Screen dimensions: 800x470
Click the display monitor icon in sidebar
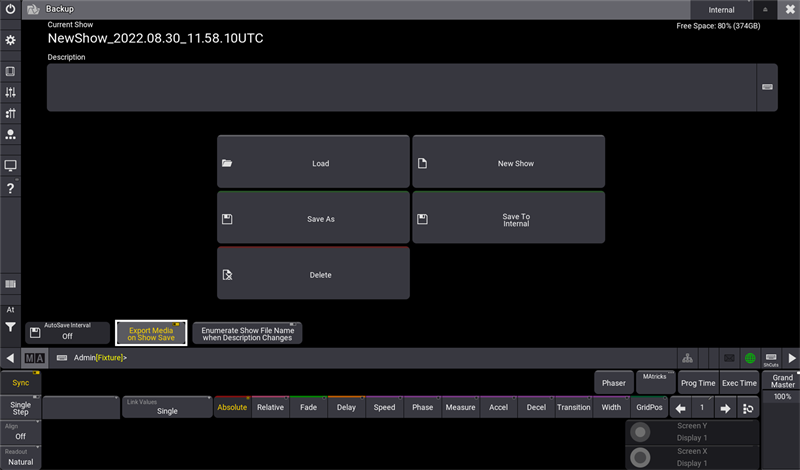click(10, 165)
